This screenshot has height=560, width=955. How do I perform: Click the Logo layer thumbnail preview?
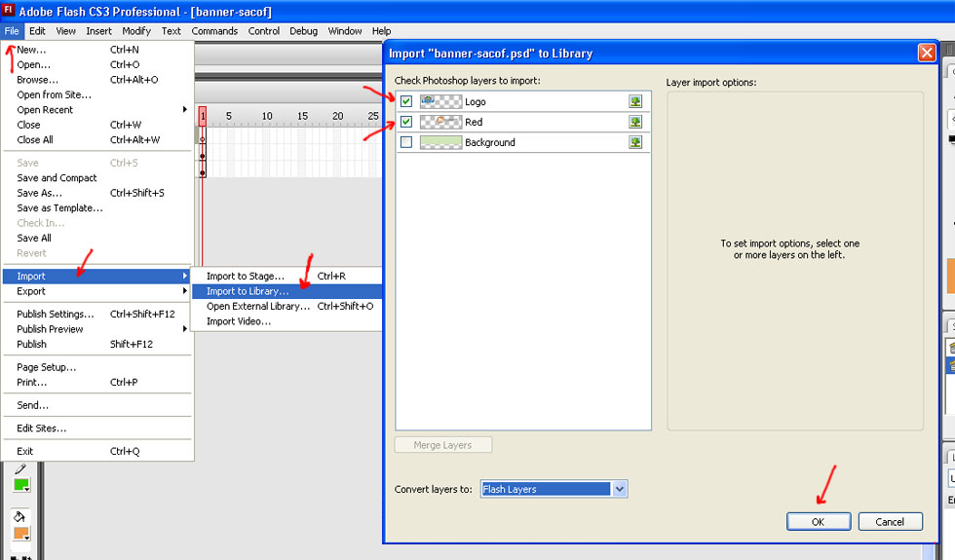coord(440,101)
